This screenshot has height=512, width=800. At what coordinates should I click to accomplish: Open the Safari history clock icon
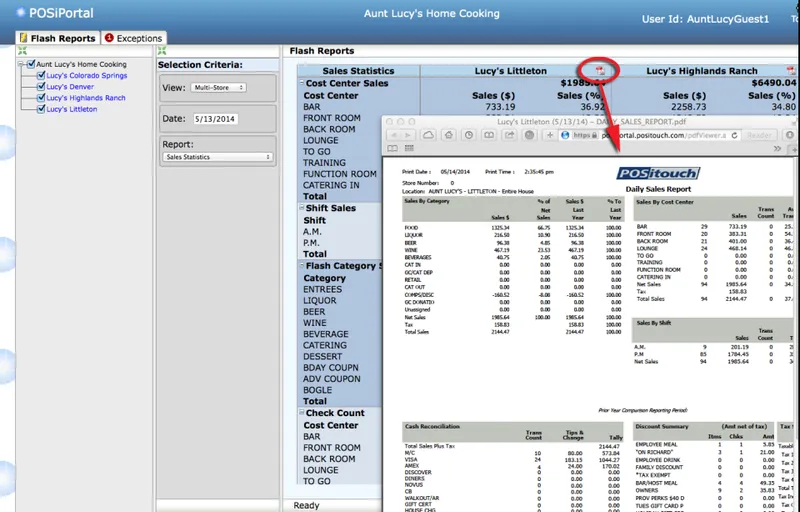[468, 135]
